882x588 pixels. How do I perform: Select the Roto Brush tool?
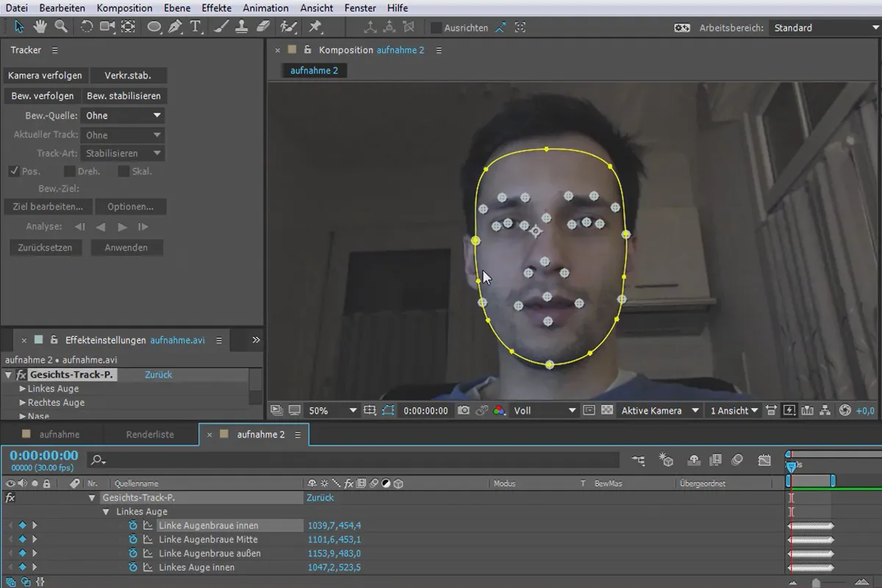(x=288, y=27)
